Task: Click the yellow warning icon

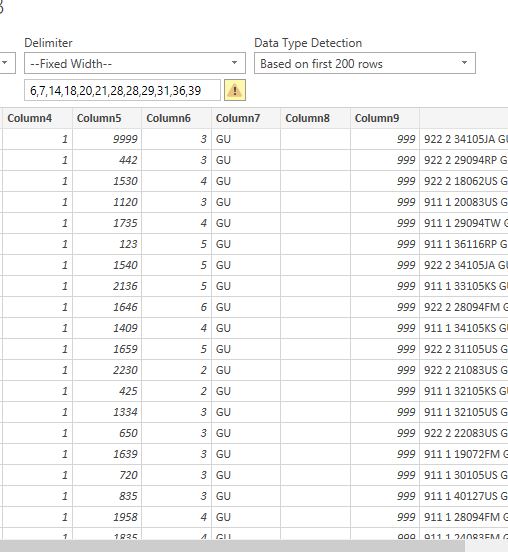Action: point(235,90)
